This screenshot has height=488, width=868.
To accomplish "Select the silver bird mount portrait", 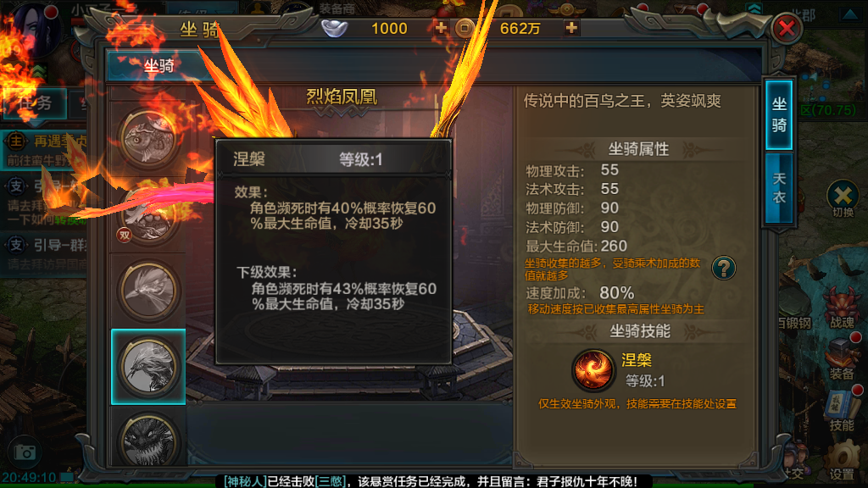I will (x=148, y=291).
